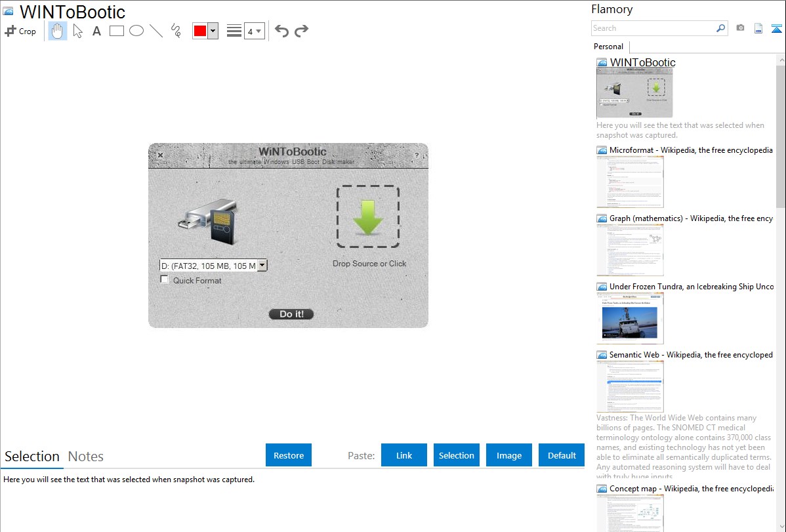Switch to the Notes tab
The image size is (786, 532).
click(x=86, y=457)
